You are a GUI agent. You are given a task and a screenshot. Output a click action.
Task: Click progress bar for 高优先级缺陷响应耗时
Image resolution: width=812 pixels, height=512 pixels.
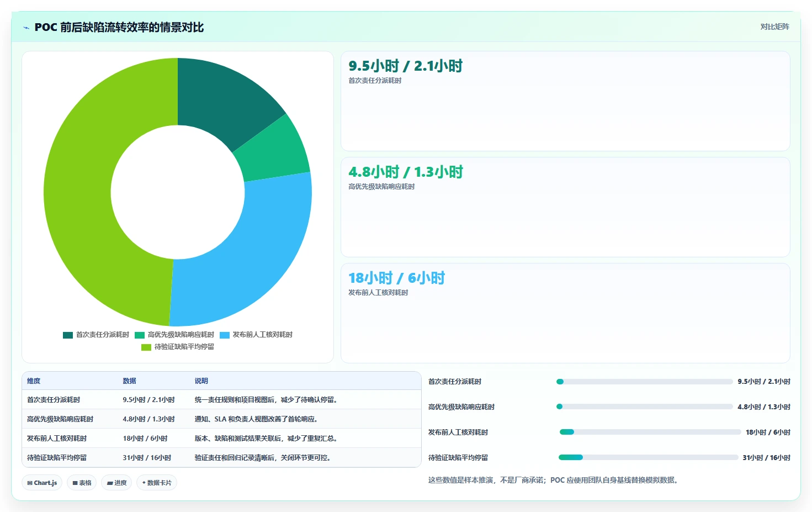click(644, 407)
